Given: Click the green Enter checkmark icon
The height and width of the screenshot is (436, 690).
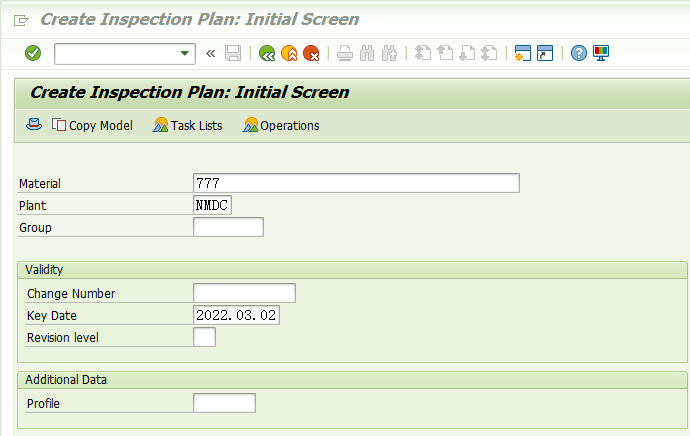Looking at the screenshot, I should click(x=33, y=53).
